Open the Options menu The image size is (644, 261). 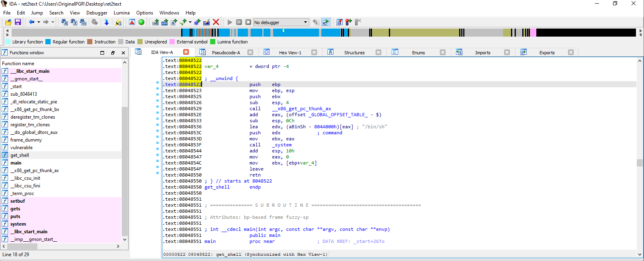(145, 13)
